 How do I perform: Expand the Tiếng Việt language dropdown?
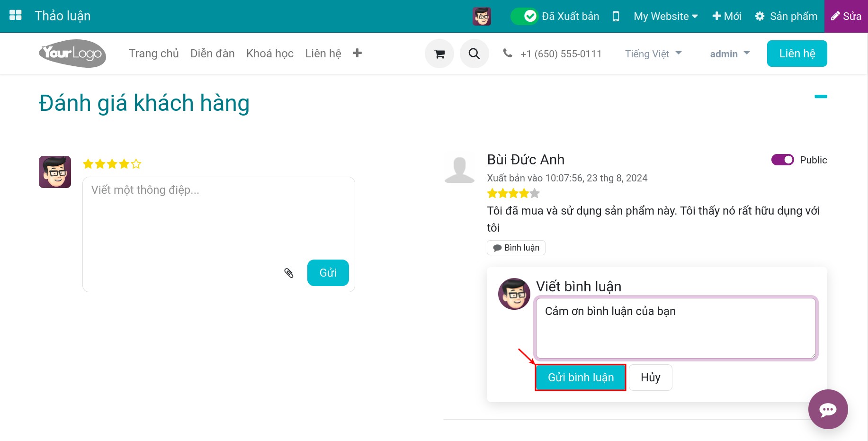coord(653,54)
